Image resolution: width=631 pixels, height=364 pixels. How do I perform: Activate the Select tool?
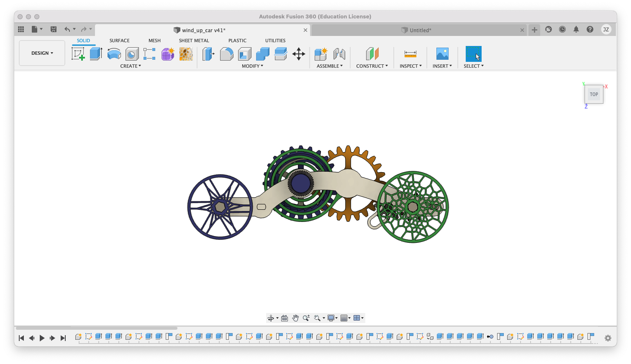tap(474, 54)
